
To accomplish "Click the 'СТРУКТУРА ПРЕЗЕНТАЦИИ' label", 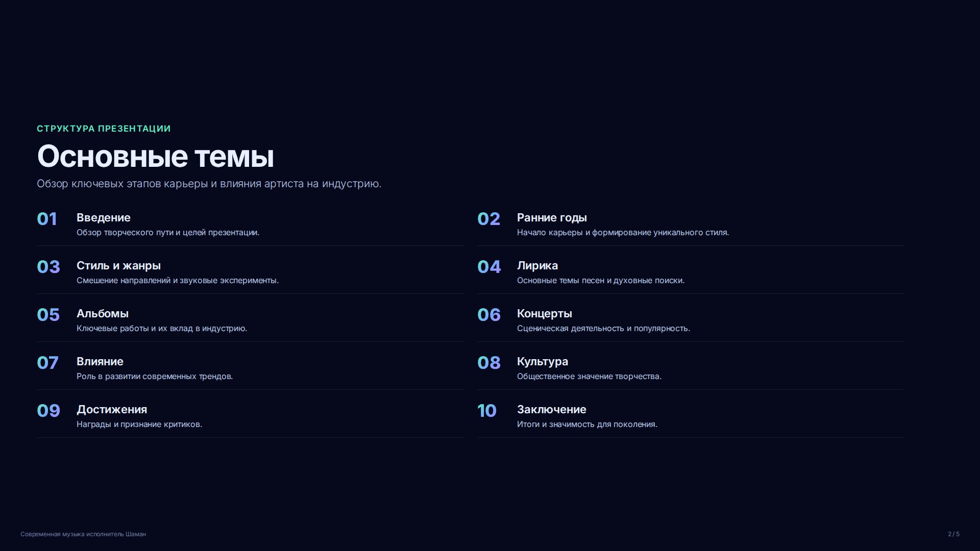I will (104, 129).
